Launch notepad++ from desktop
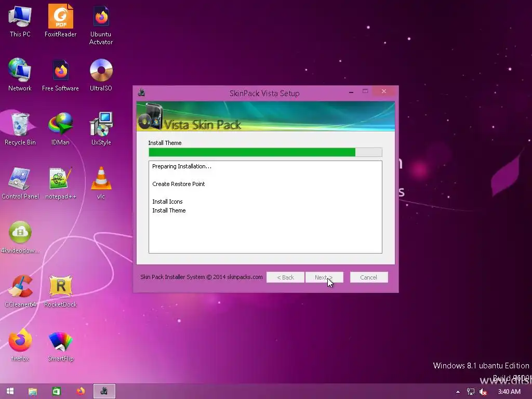Image resolution: width=532 pixels, height=399 pixels. [60, 183]
